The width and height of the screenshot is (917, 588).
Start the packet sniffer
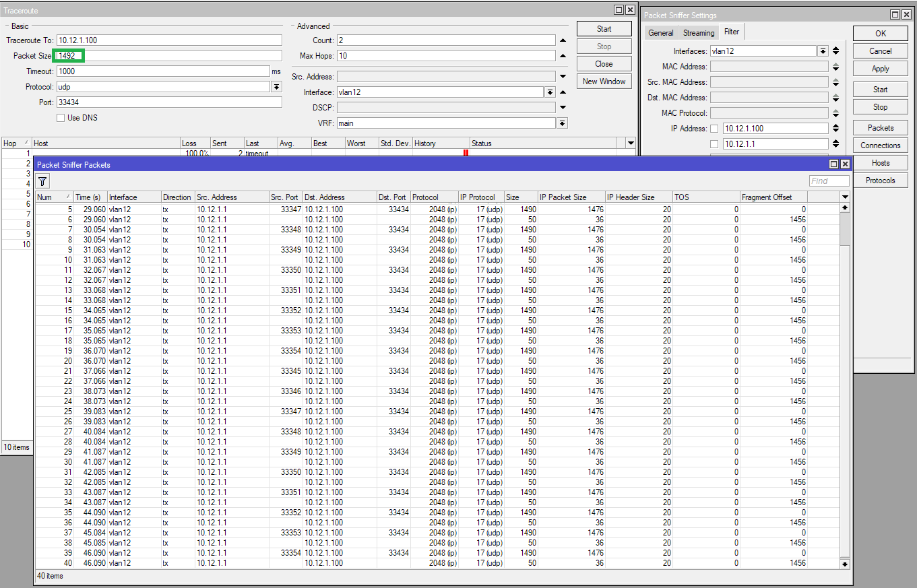tap(881, 90)
